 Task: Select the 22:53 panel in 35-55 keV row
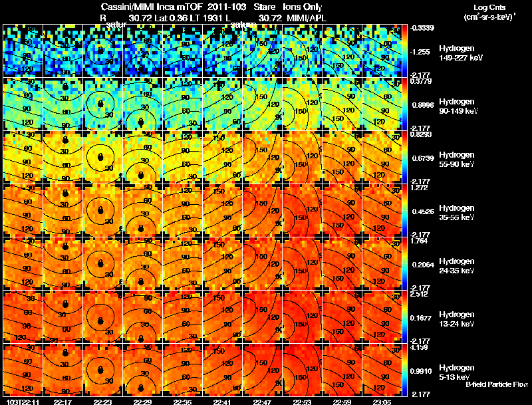(x=303, y=211)
